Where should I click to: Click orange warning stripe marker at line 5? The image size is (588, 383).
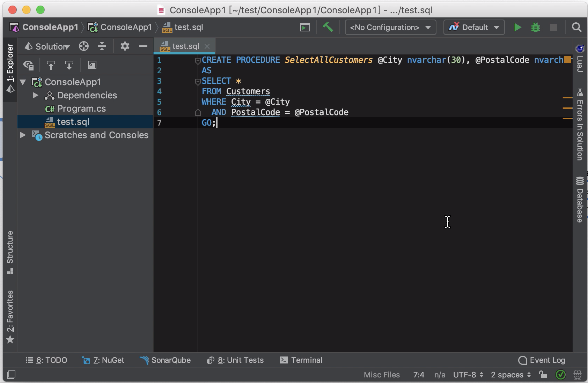(568, 108)
